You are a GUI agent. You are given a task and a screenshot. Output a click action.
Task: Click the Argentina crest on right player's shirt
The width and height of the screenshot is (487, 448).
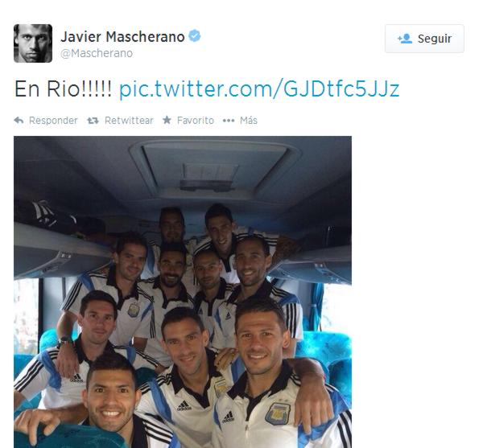tap(278, 414)
